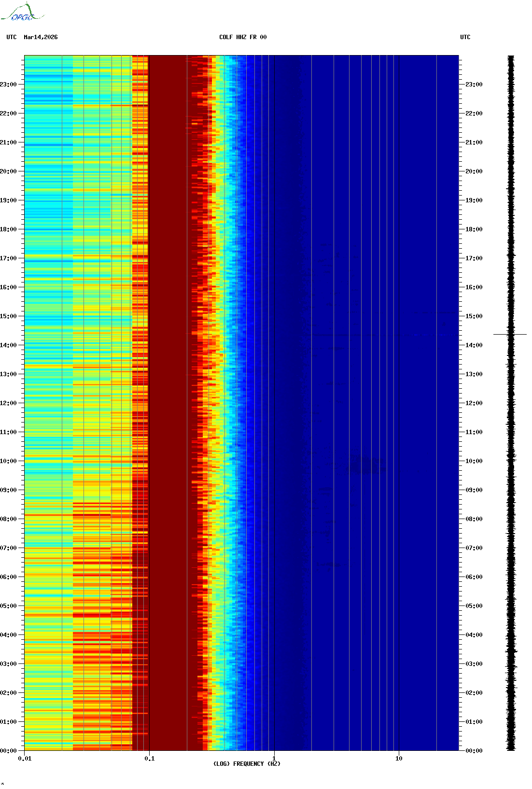The height and width of the screenshot is (789, 532).
Task: Click the 10 Hz frequency axis tick label
Action: click(399, 759)
